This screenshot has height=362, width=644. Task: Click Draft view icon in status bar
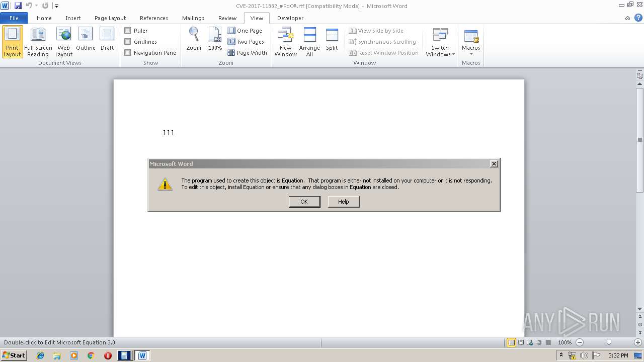[x=547, y=342]
